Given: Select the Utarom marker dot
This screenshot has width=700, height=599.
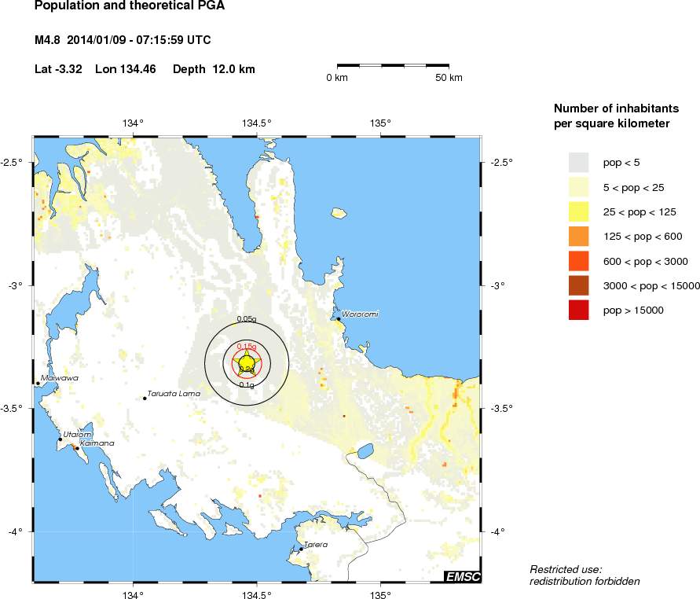Looking at the screenshot, I should (x=60, y=439).
